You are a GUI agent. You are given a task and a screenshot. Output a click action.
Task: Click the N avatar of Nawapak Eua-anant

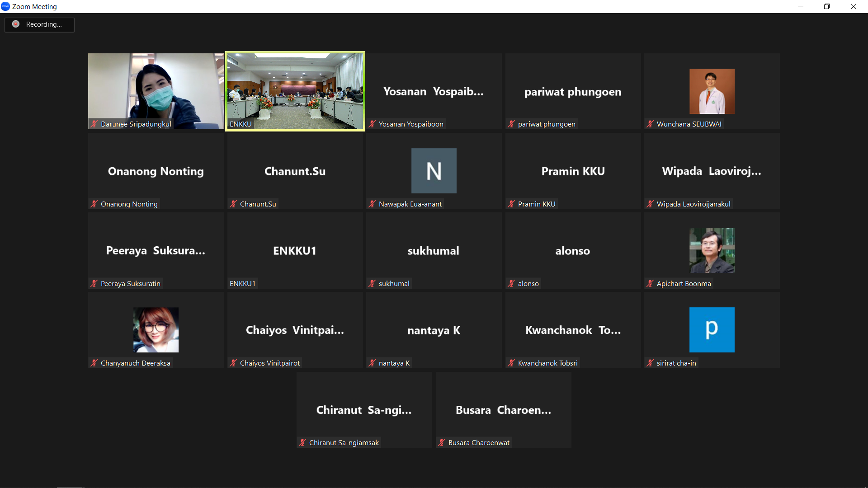click(x=434, y=171)
